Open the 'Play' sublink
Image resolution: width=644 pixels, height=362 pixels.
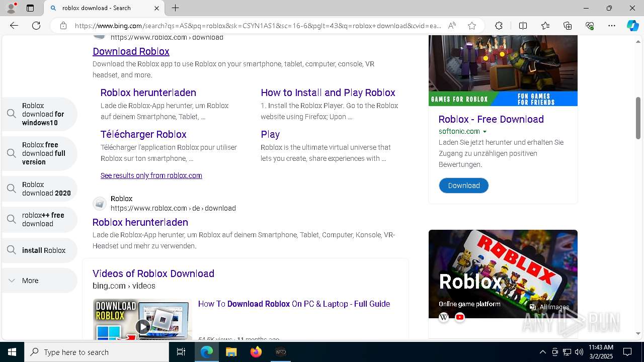coord(270,134)
